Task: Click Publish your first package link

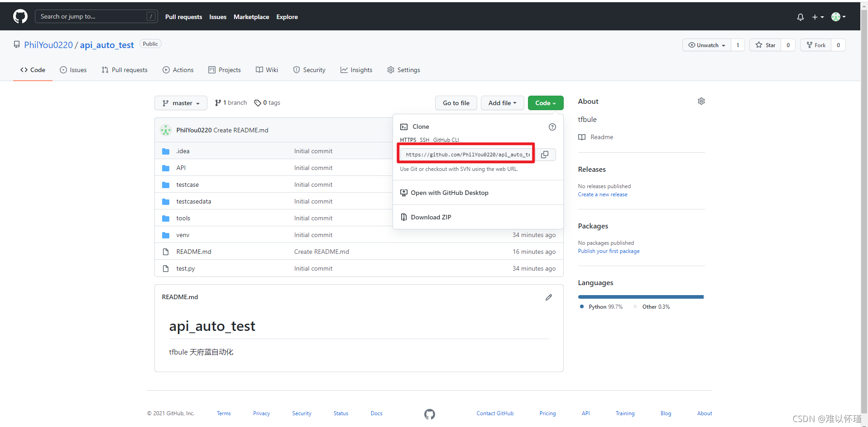Action: 609,251
